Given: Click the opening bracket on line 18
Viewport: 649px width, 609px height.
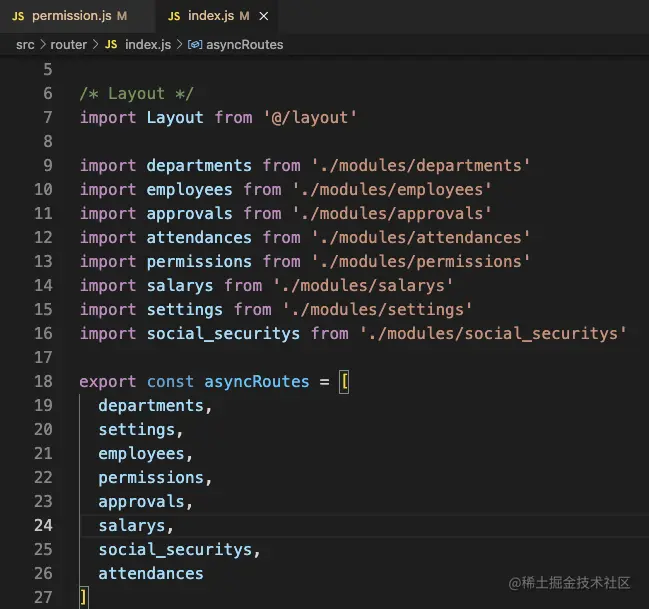Looking at the screenshot, I should 344,382.
